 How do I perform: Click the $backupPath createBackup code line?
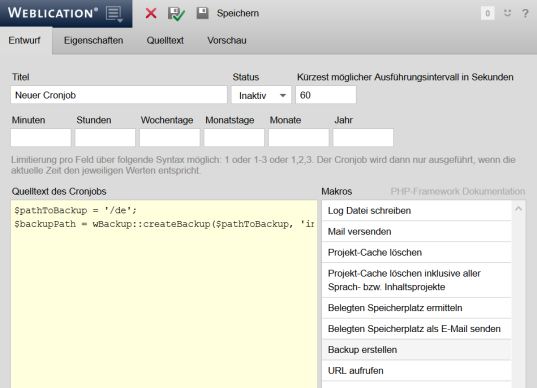tap(164, 224)
